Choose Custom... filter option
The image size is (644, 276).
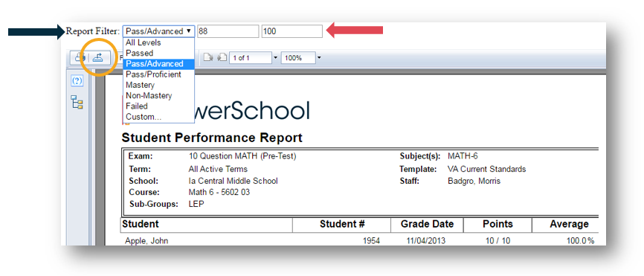click(158, 117)
